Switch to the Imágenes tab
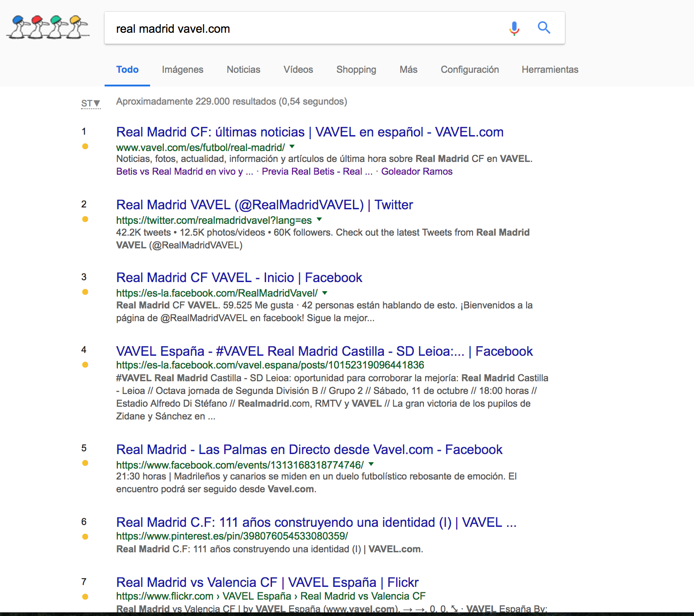Image resolution: width=694 pixels, height=616 pixels. (x=183, y=70)
